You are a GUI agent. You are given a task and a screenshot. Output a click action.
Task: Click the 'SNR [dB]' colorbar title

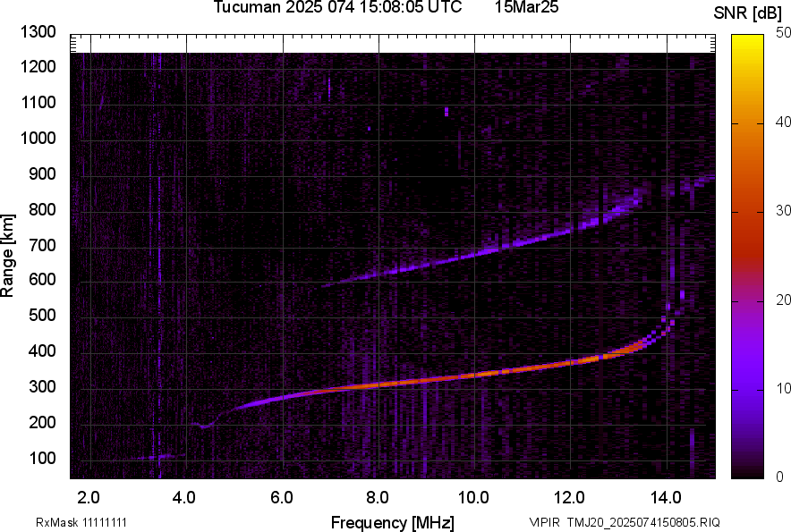(748, 13)
